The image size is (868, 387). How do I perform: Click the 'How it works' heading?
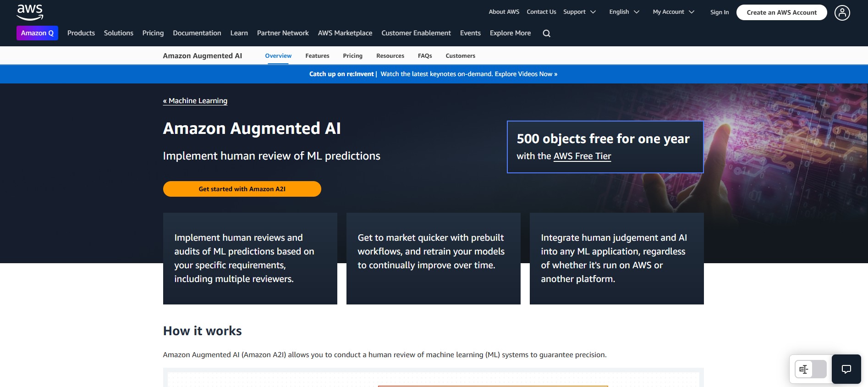(203, 331)
